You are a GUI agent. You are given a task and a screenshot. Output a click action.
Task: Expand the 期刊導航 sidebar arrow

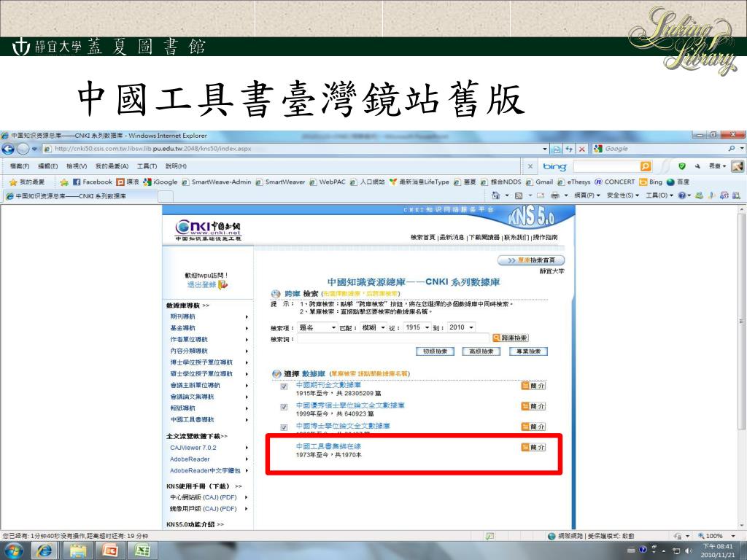pos(247,316)
